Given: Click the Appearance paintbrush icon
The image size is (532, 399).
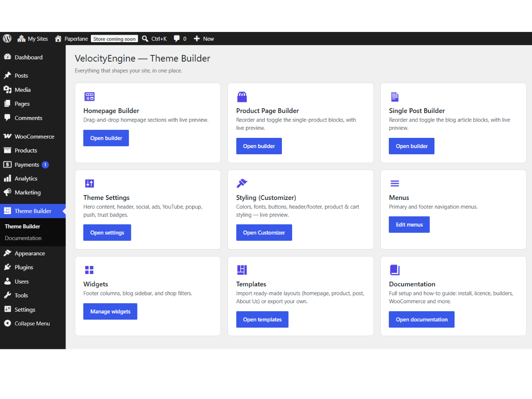Looking at the screenshot, I should (x=7, y=254).
